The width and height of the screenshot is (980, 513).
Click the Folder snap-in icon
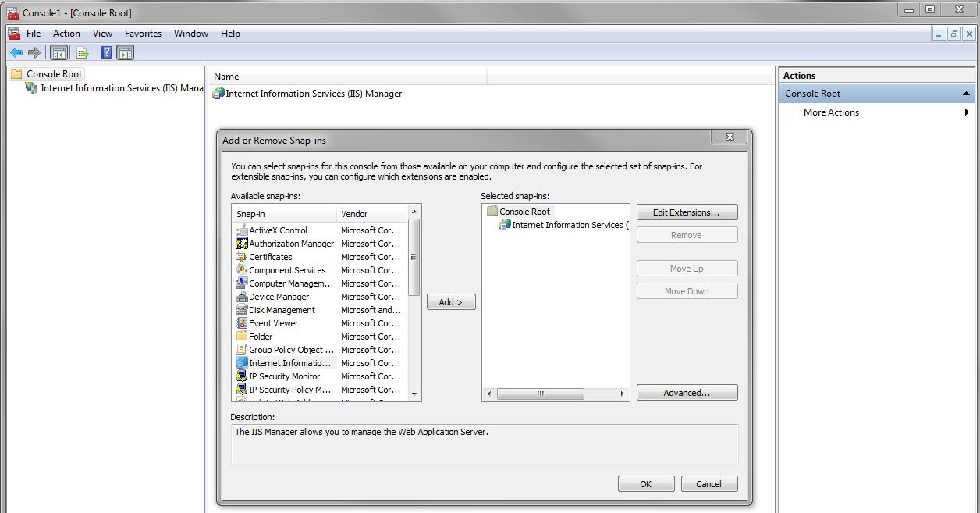(x=242, y=337)
